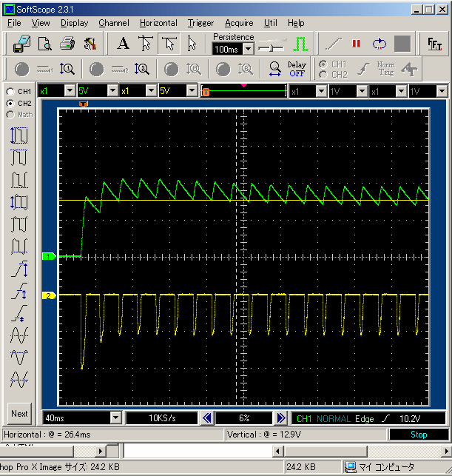The height and width of the screenshot is (476, 452).
Task: Select the CH1 radio button on the left
Action: point(10,91)
